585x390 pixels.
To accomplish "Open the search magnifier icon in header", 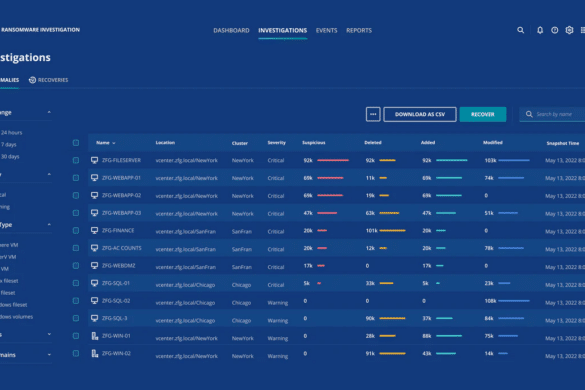I will [520, 30].
